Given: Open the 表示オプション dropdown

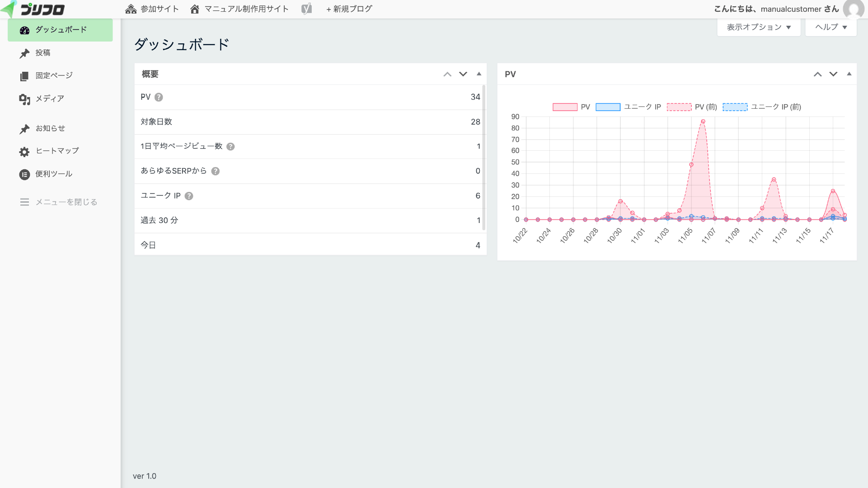Looking at the screenshot, I should click(x=759, y=27).
